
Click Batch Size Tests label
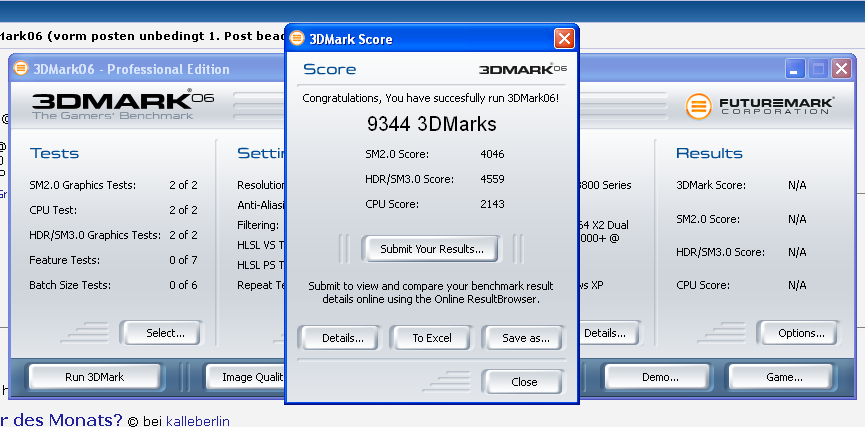pos(70,285)
